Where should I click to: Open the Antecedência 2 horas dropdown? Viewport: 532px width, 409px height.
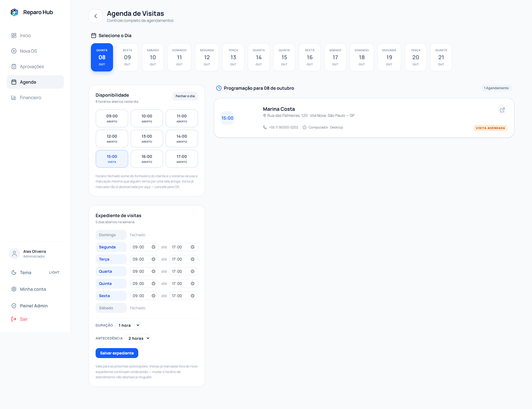coord(138,338)
